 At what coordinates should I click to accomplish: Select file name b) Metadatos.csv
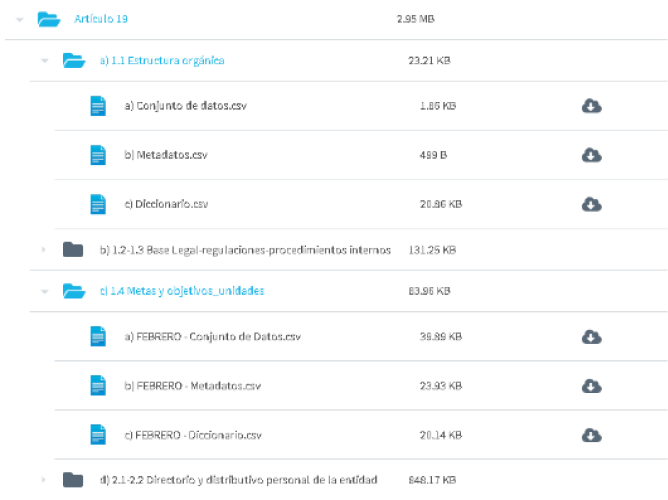coord(166,155)
